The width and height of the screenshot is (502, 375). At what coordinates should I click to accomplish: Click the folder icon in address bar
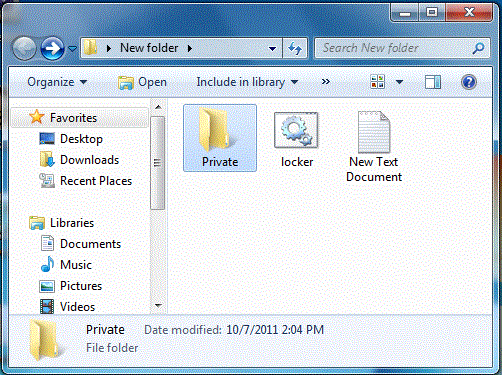[90, 48]
